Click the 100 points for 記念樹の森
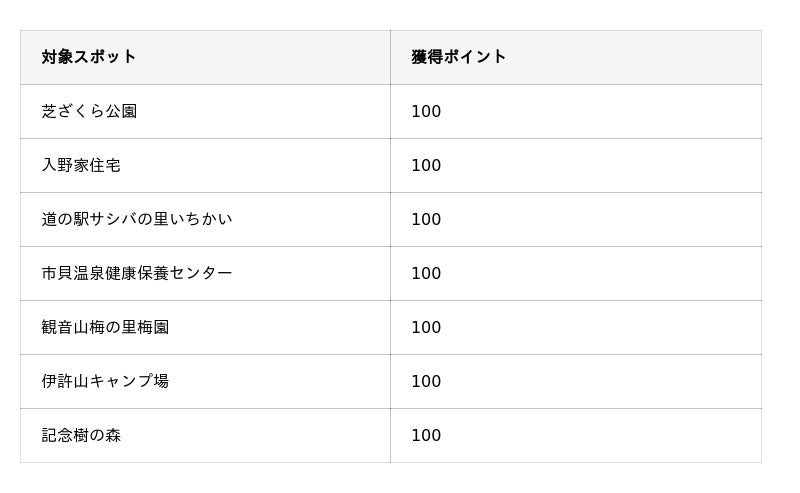The image size is (800, 493). tap(426, 435)
